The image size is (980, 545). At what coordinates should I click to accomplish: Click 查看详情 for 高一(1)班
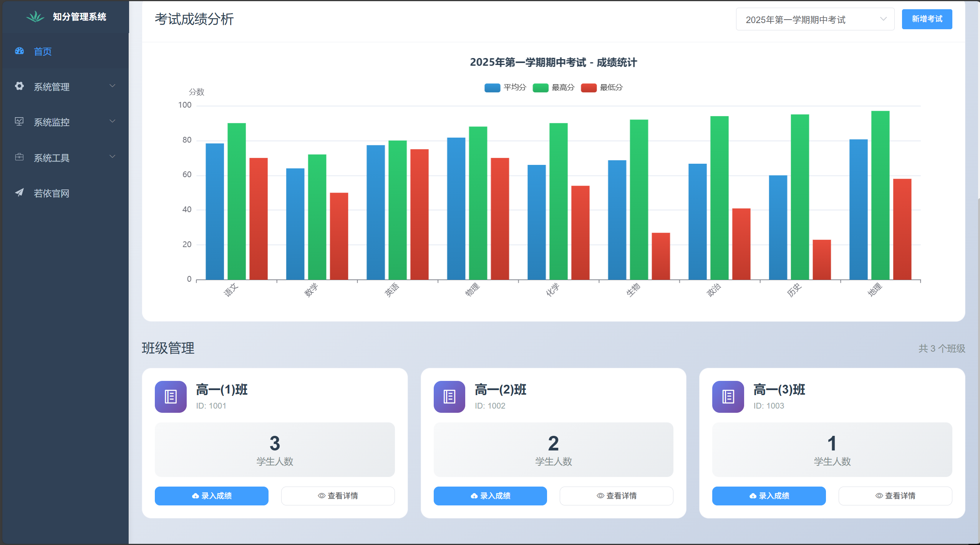pos(338,496)
